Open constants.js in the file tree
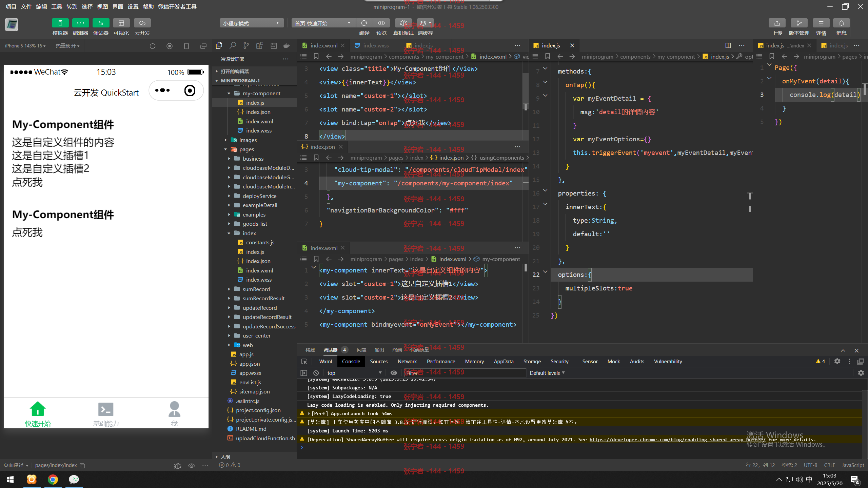Image resolution: width=868 pixels, height=488 pixels. [x=260, y=242]
